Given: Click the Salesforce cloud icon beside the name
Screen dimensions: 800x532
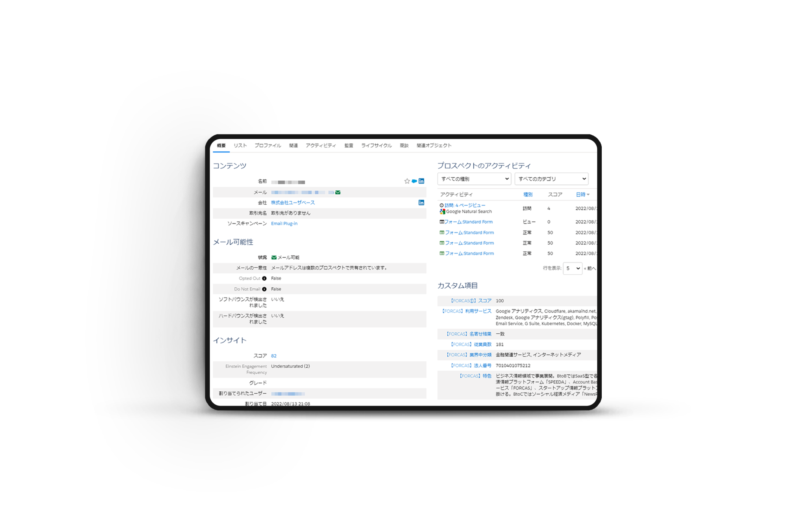Looking at the screenshot, I should click(414, 181).
